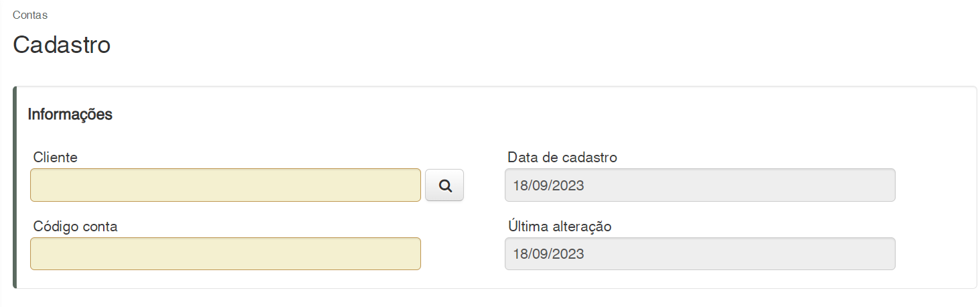Focus the Cliente input field
This screenshot has height=307, width=980.
tap(225, 185)
